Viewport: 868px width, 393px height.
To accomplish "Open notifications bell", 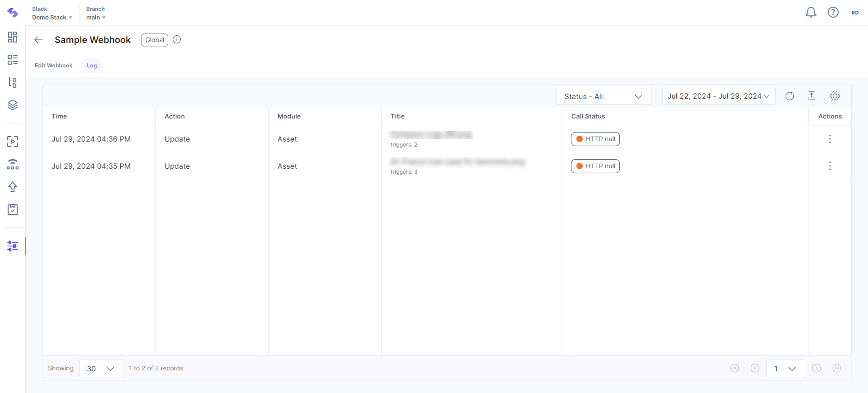I will (x=811, y=12).
